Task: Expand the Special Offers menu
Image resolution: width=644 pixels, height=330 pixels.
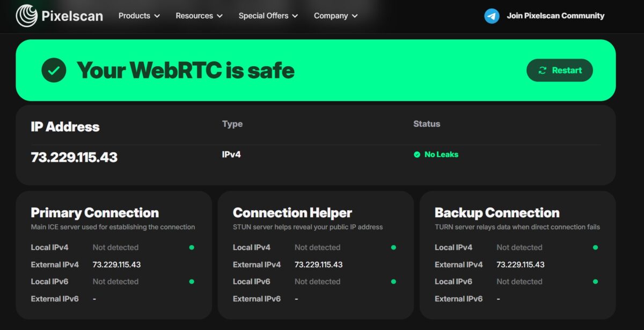Action: [x=268, y=16]
